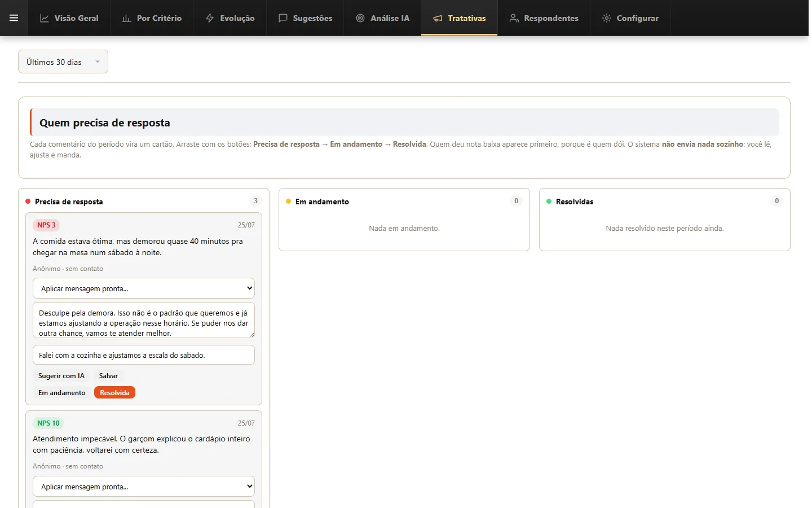The height and width of the screenshot is (508, 812).
Task: Click the Sugerir com IA button
Action: [61, 376]
